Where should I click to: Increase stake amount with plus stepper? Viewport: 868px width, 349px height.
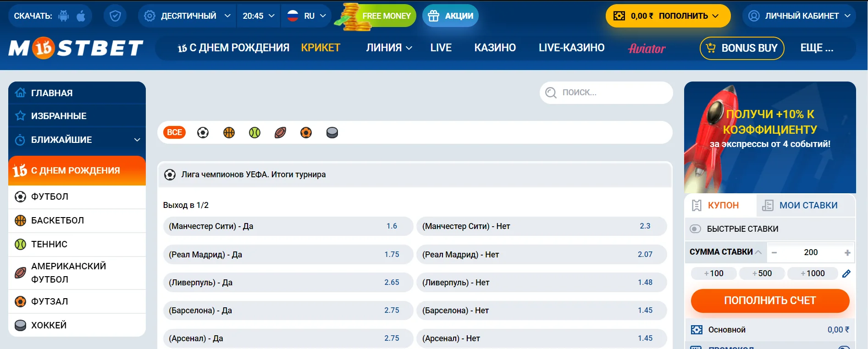click(847, 253)
